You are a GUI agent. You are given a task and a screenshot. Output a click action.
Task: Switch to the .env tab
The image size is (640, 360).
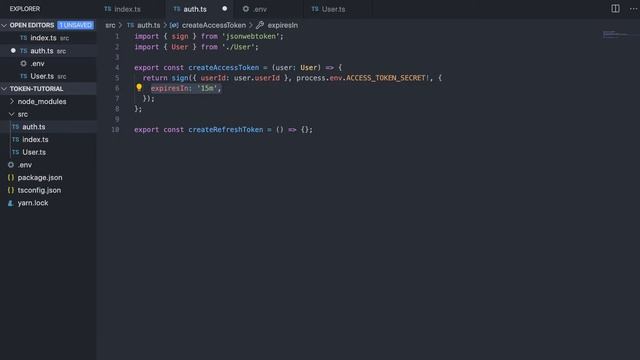coord(269,9)
